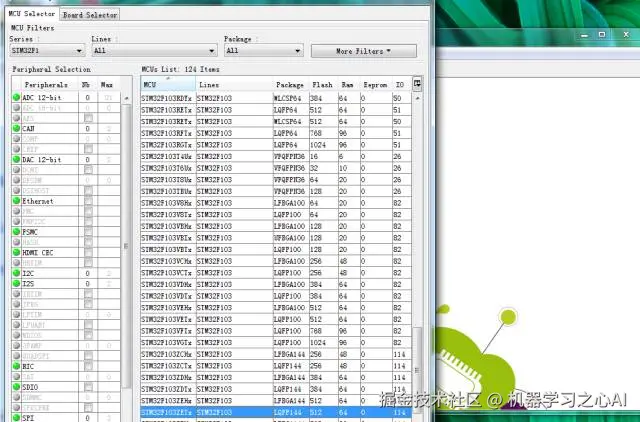Tick the FSMC peripheral checkbox
Viewport: 640px width, 422px height.
pyautogui.click(x=88, y=232)
